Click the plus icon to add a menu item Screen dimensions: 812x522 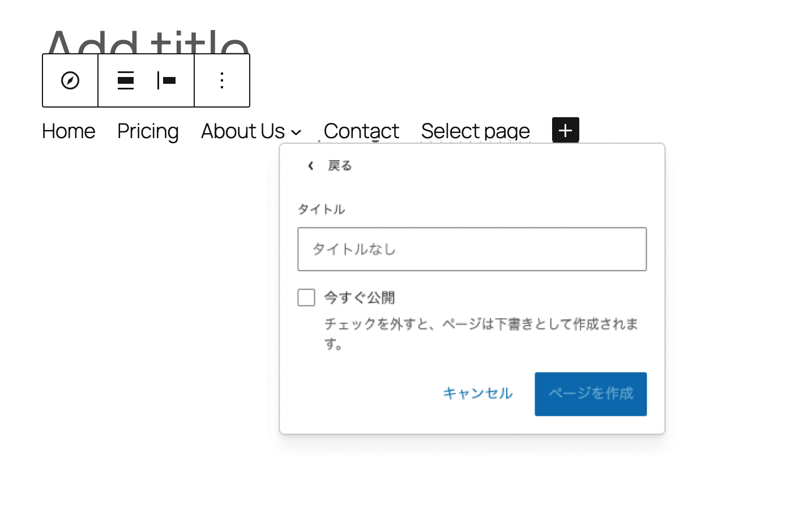coord(565,130)
